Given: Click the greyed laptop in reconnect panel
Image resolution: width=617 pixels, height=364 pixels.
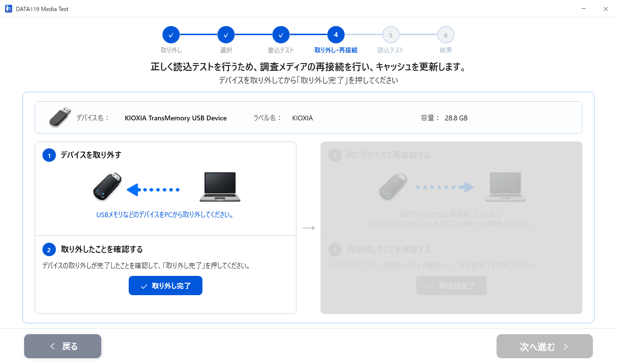Looking at the screenshot, I should pos(505,187).
